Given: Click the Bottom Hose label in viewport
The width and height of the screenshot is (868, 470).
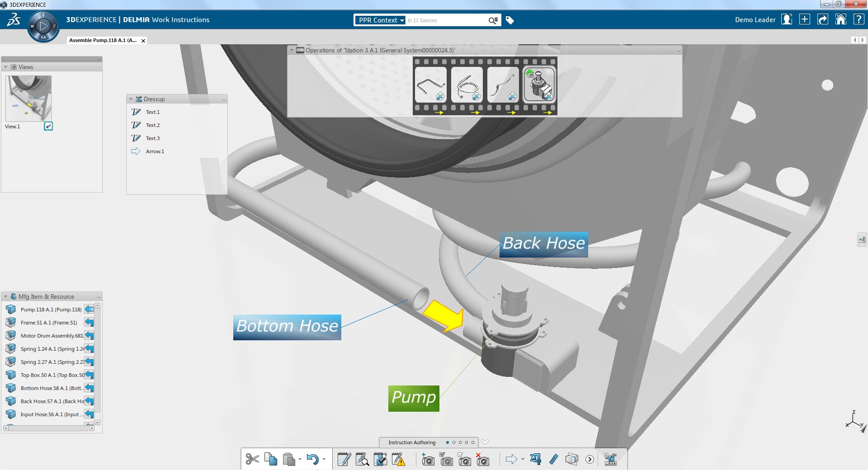Looking at the screenshot, I should click(x=287, y=327).
